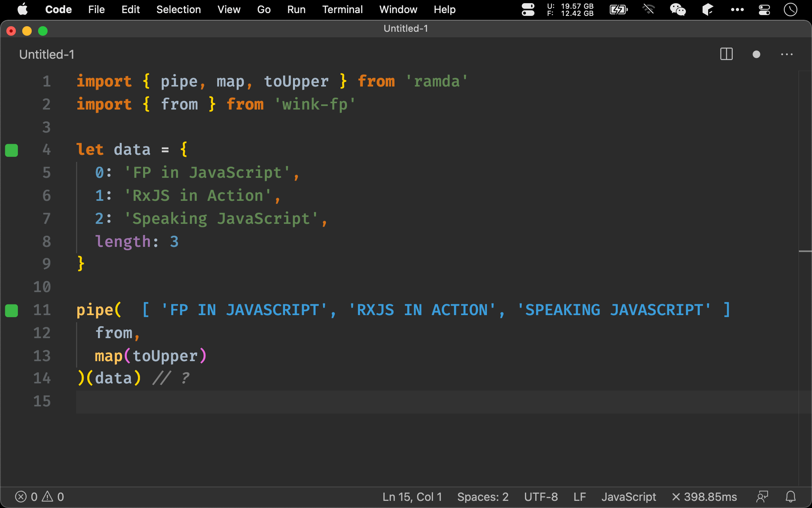Open the Terminal menu
This screenshot has height=508, width=812.
[342, 10]
